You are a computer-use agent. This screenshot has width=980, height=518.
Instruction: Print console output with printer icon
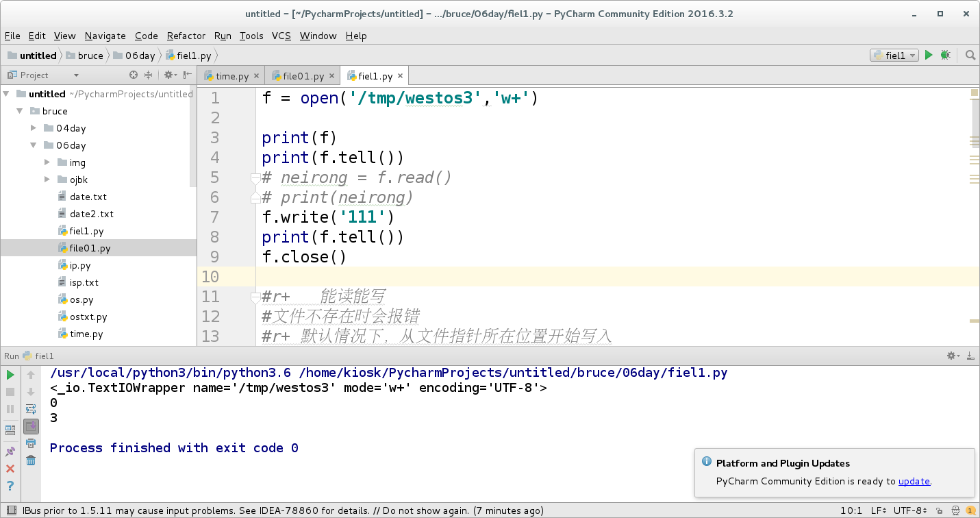pos(31,443)
